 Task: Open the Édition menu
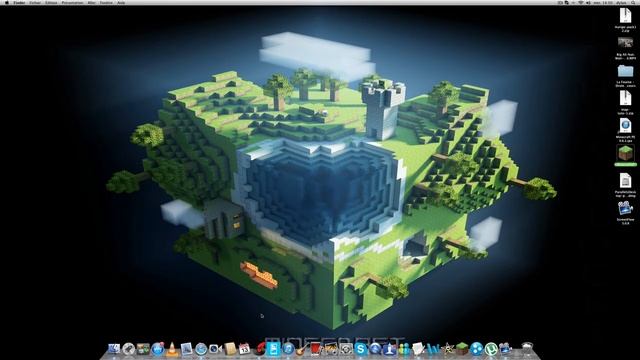(x=51, y=2)
